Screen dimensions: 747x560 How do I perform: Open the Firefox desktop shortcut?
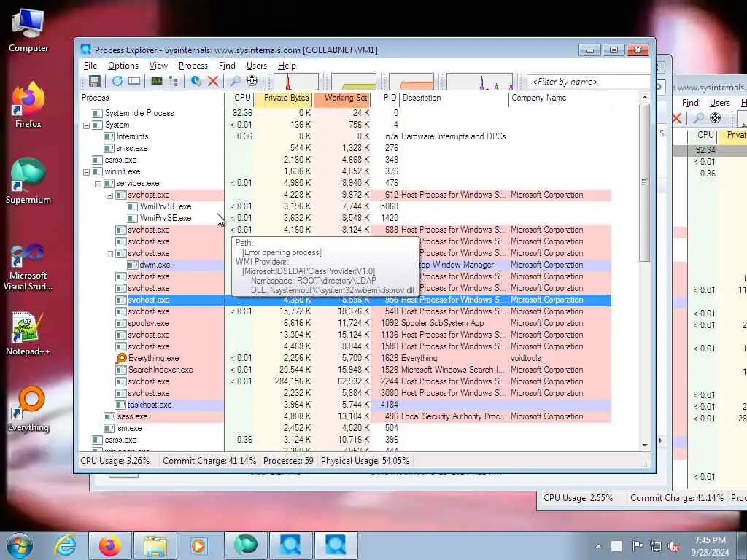click(x=28, y=105)
